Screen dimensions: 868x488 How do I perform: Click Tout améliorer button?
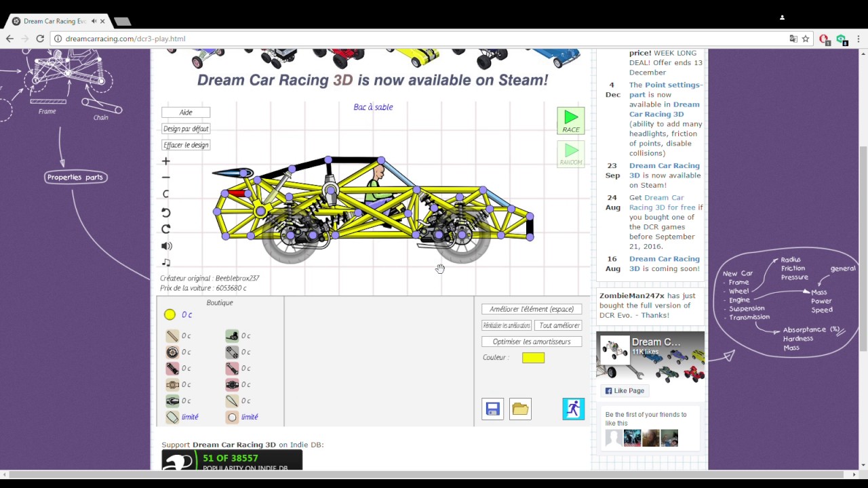(x=558, y=325)
